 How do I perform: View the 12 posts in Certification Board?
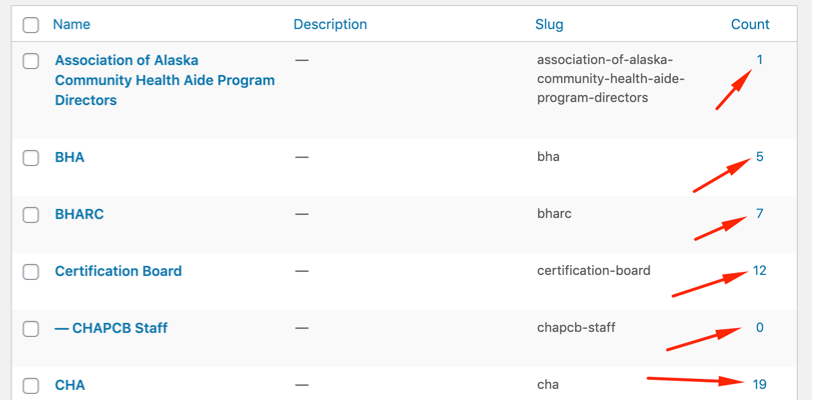(759, 271)
